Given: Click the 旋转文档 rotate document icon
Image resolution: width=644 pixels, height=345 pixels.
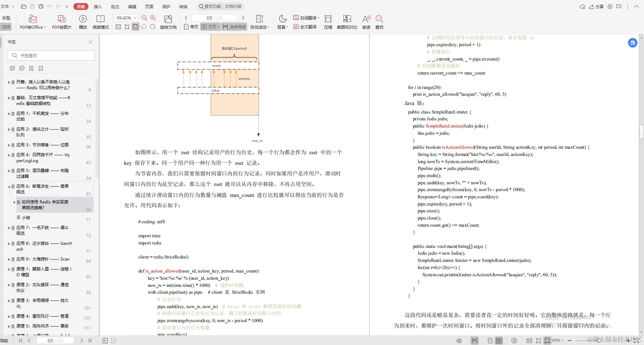Looking at the screenshot, I should (x=168, y=22).
